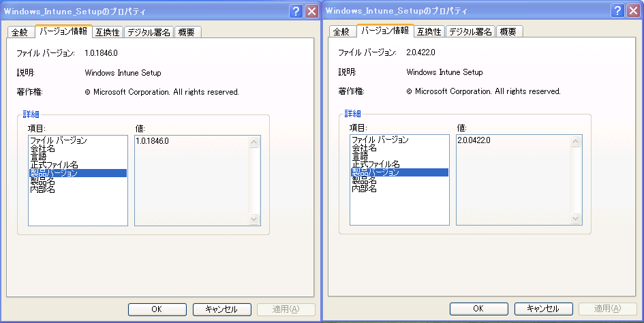The image size is (644, 323).
Task: Click file version 2.0.422.0 header text, right window
Action: coord(421,52)
